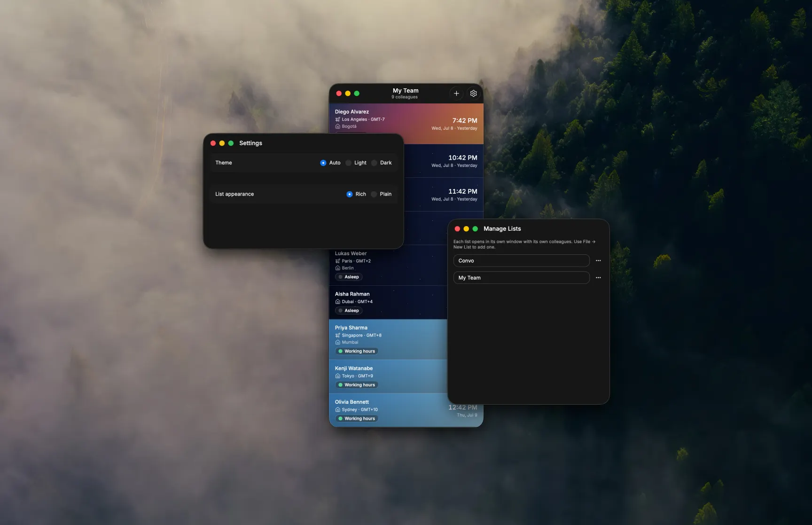The image size is (812, 525).
Task: Edit the Convo list name field
Action: pos(521,261)
